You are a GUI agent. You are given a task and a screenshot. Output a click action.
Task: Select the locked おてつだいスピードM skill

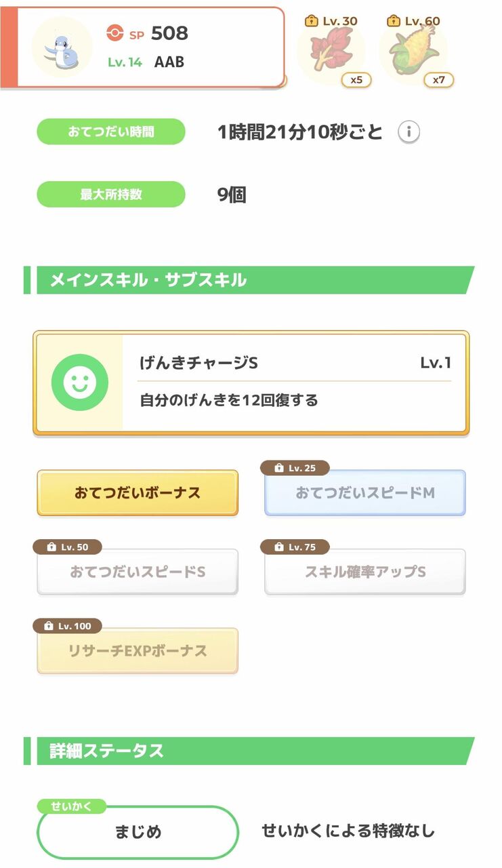coord(364,493)
